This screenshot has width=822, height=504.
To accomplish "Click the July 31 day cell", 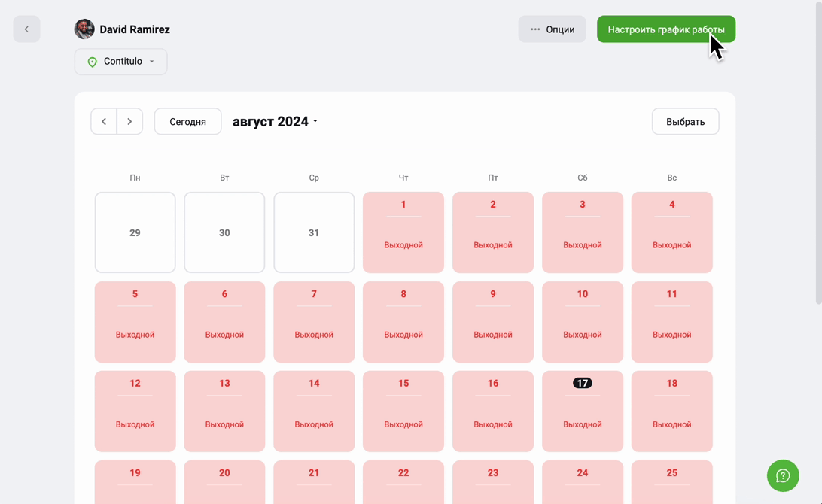I will coord(313,232).
